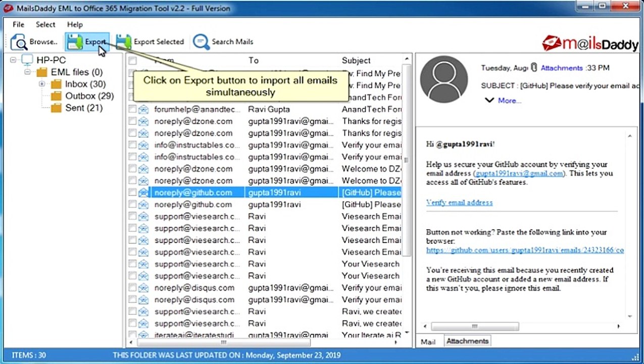Image resolution: width=644 pixels, height=364 pixels.
Task: Check the first info@instructables row checkbox
Action: [x=132, y=145]
